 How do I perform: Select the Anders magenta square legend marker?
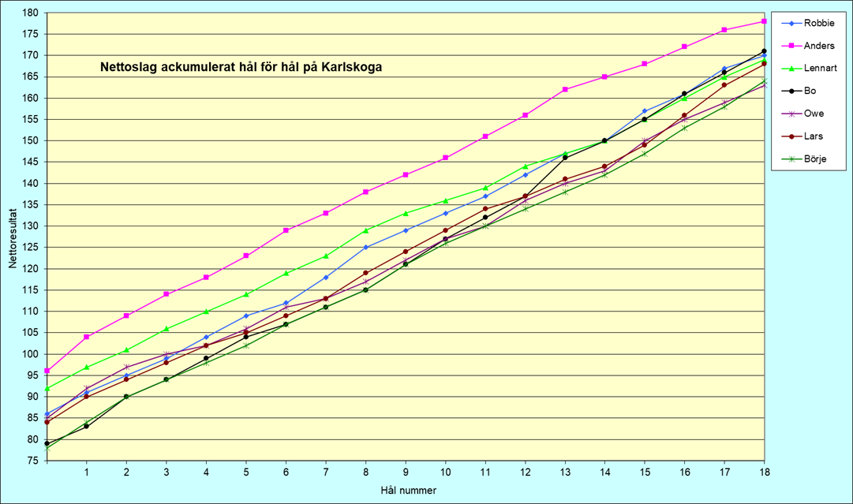click(x=791, y=46)
